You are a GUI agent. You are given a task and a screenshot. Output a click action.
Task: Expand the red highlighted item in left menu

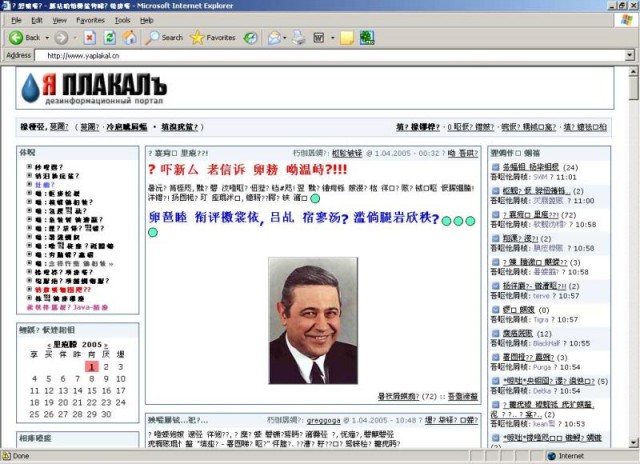point(29,289)
